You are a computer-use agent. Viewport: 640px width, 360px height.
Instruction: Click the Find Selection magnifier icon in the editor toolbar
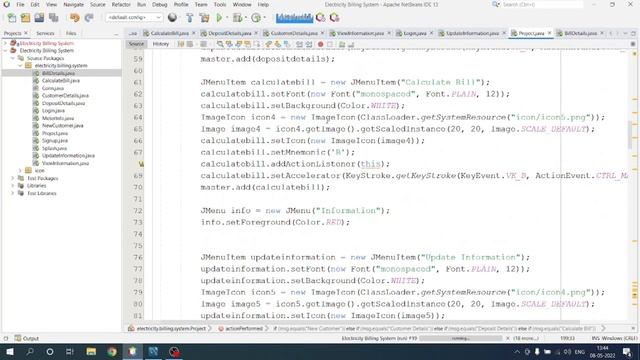point(220,44)
